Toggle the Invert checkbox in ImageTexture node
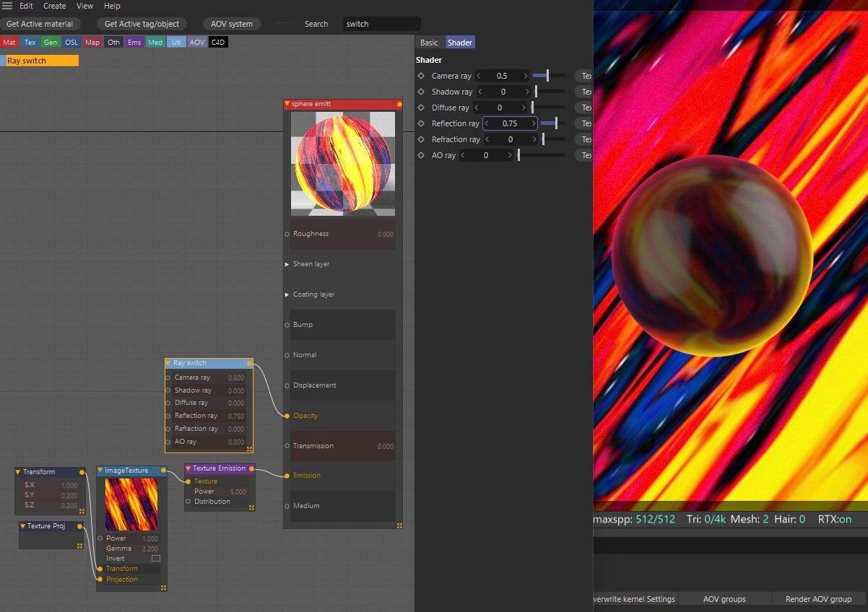 155,559
